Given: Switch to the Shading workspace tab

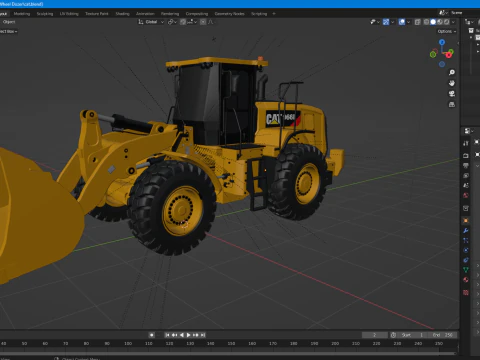Looking at the screenshot, I should 122,14.
